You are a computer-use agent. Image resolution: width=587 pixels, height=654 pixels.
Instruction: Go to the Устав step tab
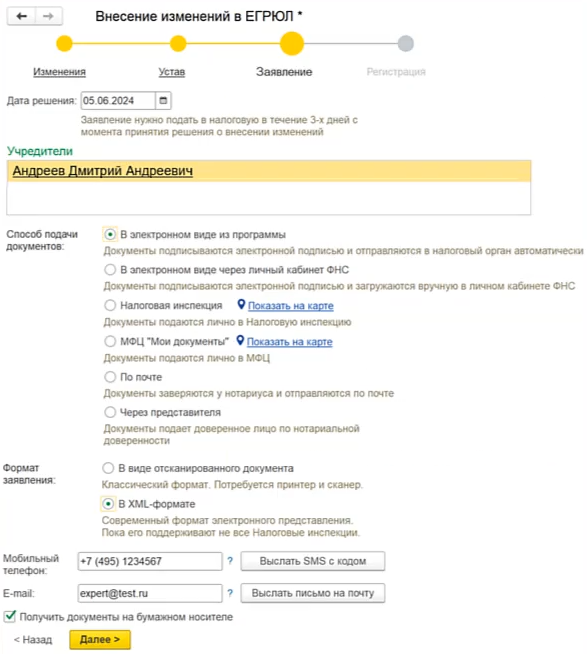point(171,72)
